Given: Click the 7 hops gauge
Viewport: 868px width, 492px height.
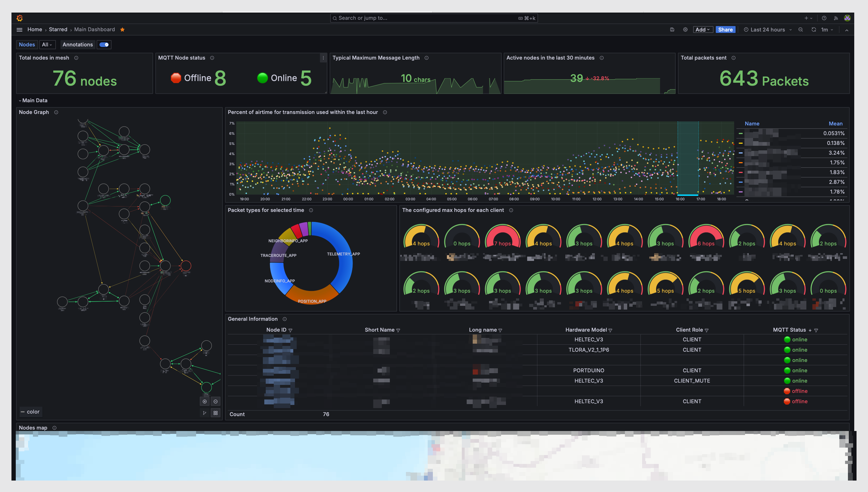Looking at the screenshot, I should pos(503,237).
